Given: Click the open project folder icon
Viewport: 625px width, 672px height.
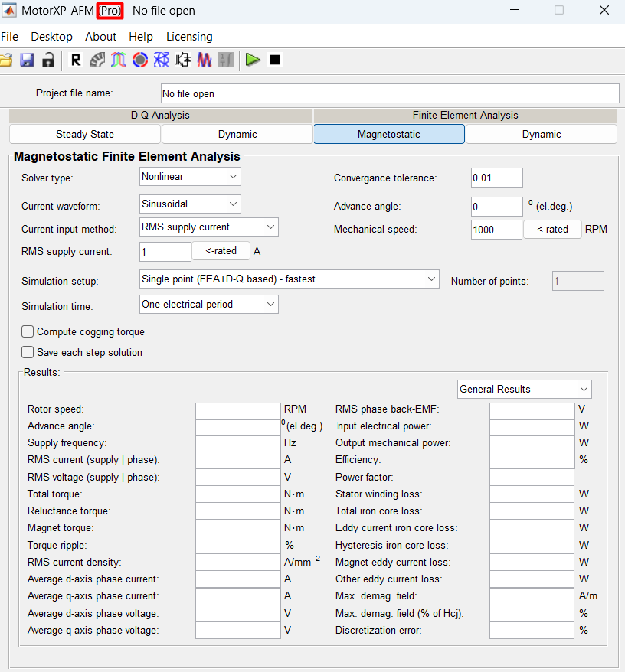Looking at the screenshot, I should [x=6, y=60].
